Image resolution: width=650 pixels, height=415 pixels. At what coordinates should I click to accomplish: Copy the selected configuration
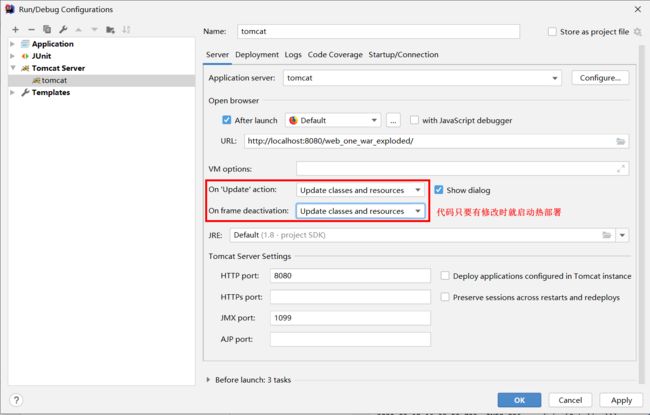point(47,29)
